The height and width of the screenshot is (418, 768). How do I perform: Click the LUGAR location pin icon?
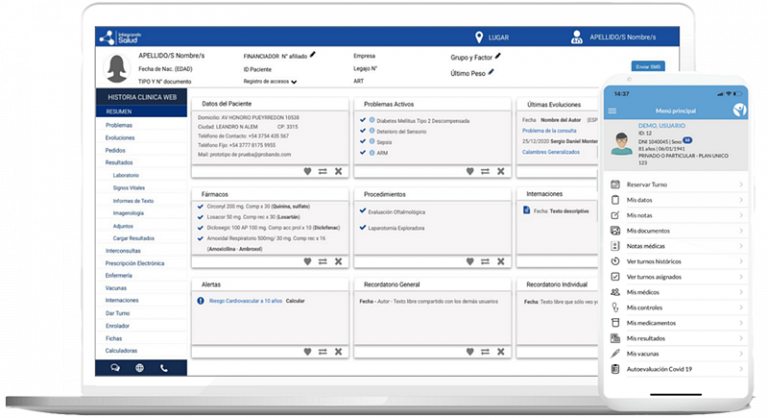pyautogui.click(x=478, y=37)
